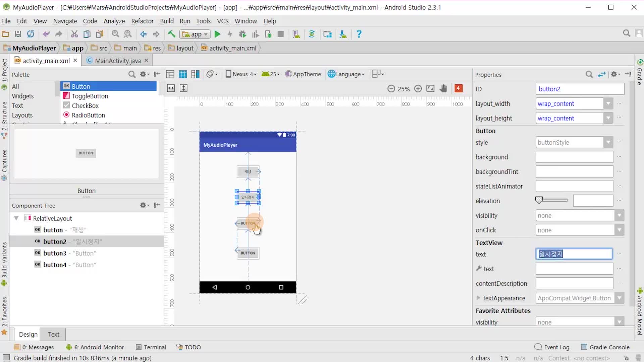Click the Navigate Forward arrow icon
The width and height of the screenshot is (644, 362).
click(156, 34)
